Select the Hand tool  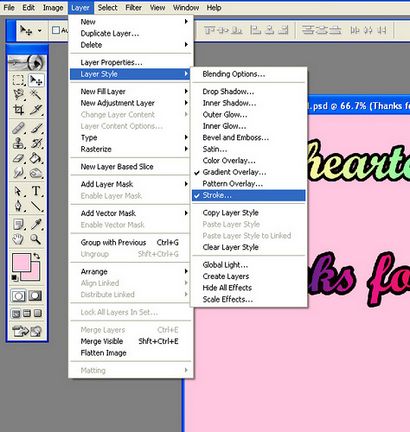[19, 239]
